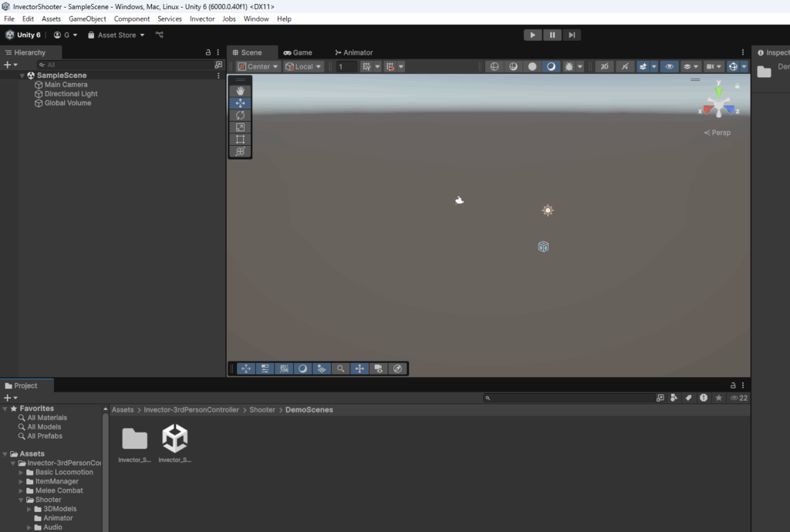Click the Project panel search field
790x532 pixels.
[569, 398]
